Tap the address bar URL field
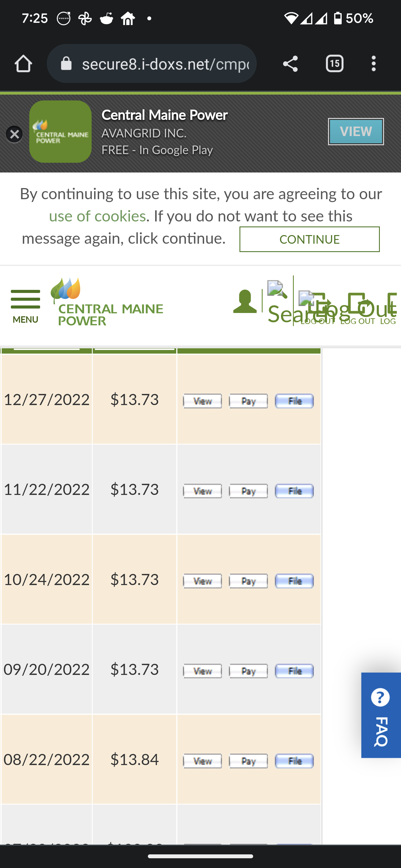 click(x=165, y=64)
